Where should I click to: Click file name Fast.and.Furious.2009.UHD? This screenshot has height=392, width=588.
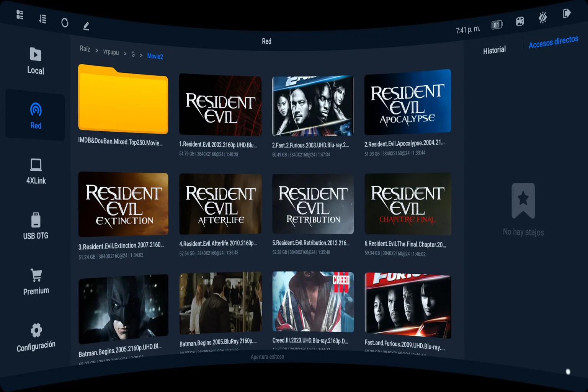pos(405,345)
